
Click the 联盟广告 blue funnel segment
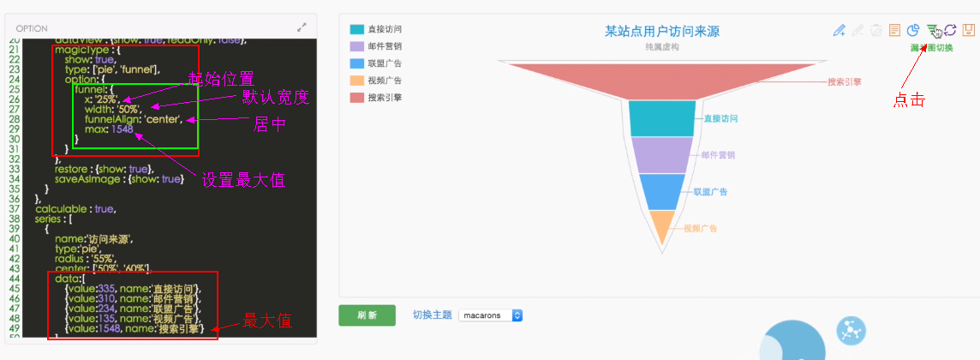click(x=662, y=192)
